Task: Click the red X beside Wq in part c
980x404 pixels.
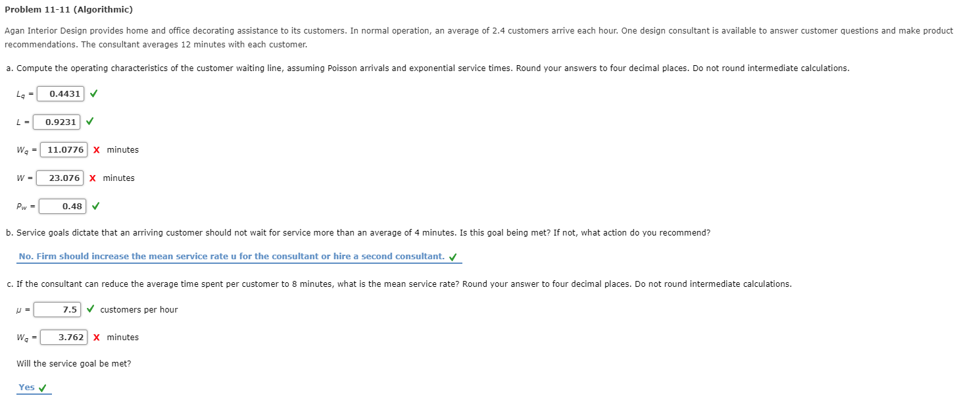Action: [x=97, y=337]
